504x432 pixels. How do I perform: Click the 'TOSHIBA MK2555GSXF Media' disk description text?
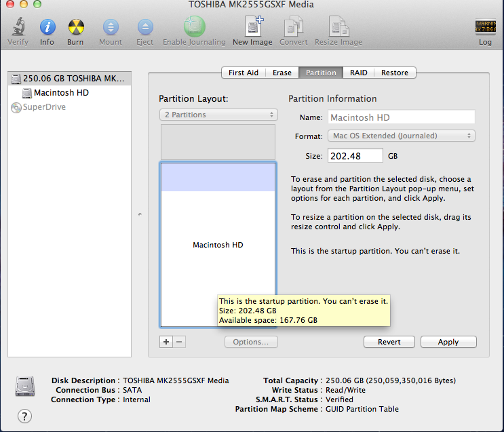click(176, 380)
